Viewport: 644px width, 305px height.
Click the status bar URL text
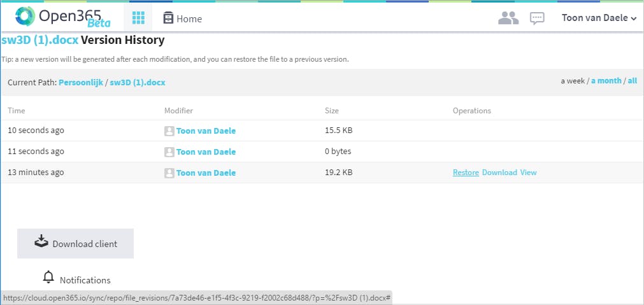(x=196, y=297)
